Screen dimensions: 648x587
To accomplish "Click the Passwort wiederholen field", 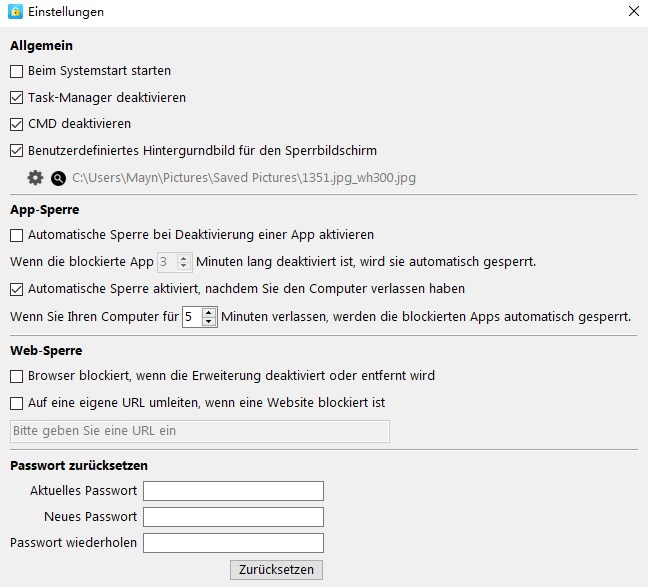I will (233, 543).
